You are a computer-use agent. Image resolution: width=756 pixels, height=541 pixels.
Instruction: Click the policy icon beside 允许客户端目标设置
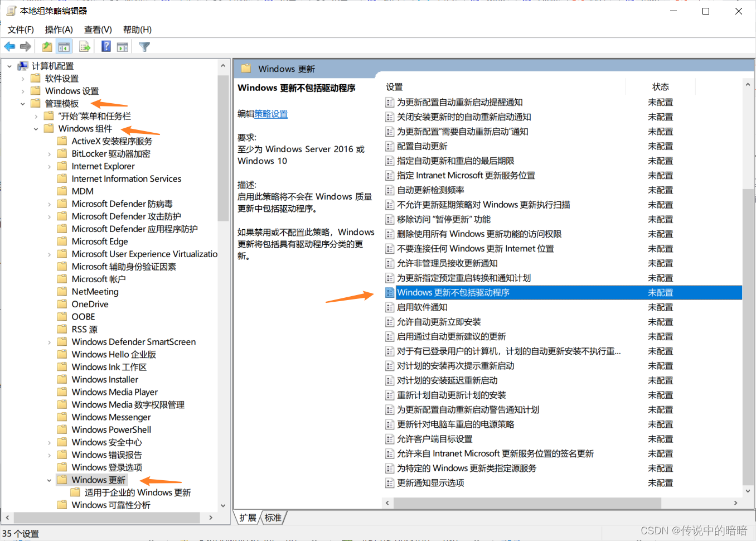click(x=390, y=439)
